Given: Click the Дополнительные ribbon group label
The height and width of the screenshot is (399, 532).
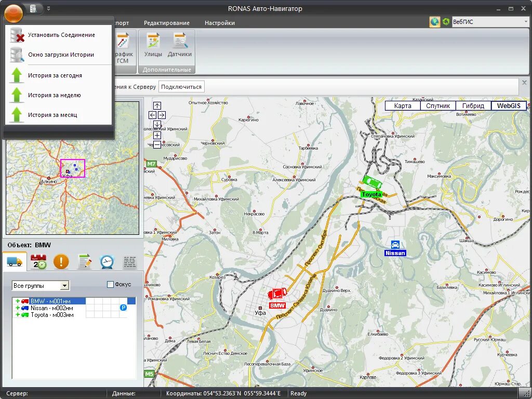Looking at the screenshot, I should pyautogui.click(x=167, y=70).
